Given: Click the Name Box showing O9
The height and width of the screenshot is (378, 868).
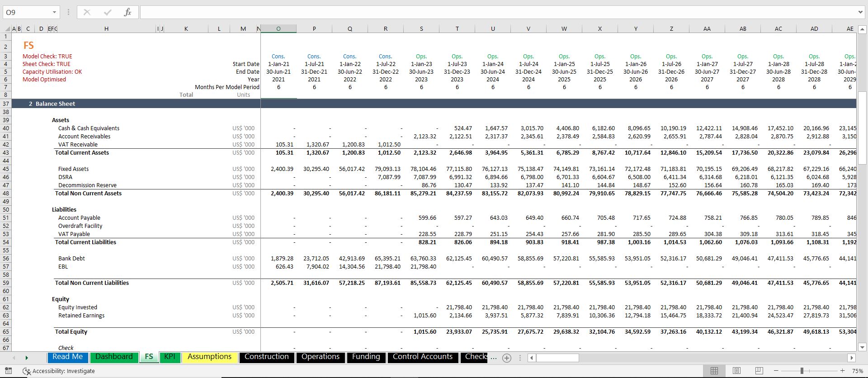Looking at the screenshot, I should coord(27,12).
